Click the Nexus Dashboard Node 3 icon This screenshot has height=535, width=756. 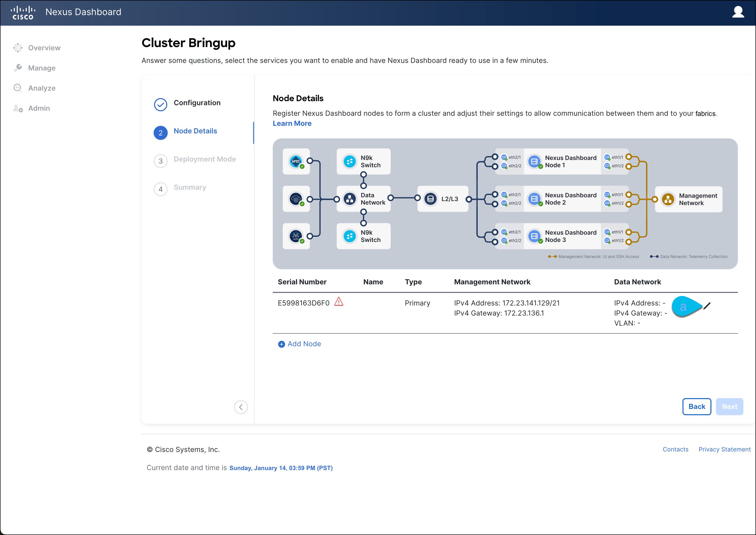click(x=534, y=236)
